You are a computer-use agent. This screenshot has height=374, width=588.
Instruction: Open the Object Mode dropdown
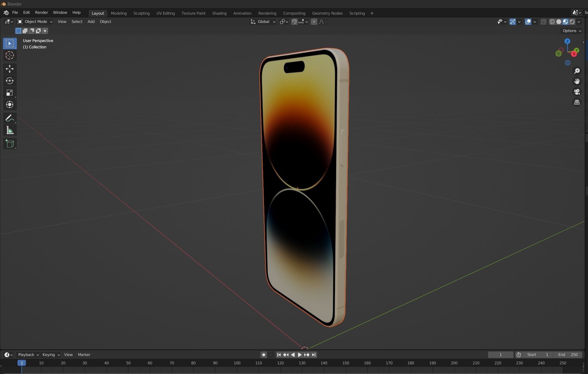[35, 22]
